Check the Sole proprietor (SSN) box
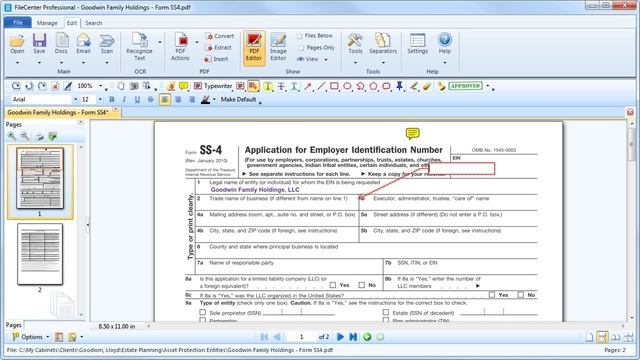This screenshot has width=640, height=360. point(202,312)
